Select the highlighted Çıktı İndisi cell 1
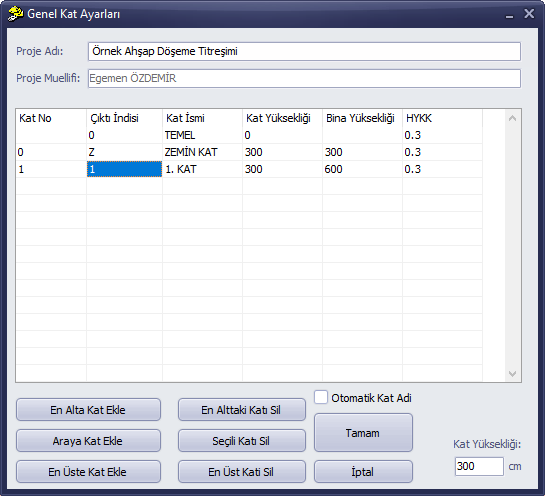Viewport: 545px width, 496px height. click(x=124, y=169)
